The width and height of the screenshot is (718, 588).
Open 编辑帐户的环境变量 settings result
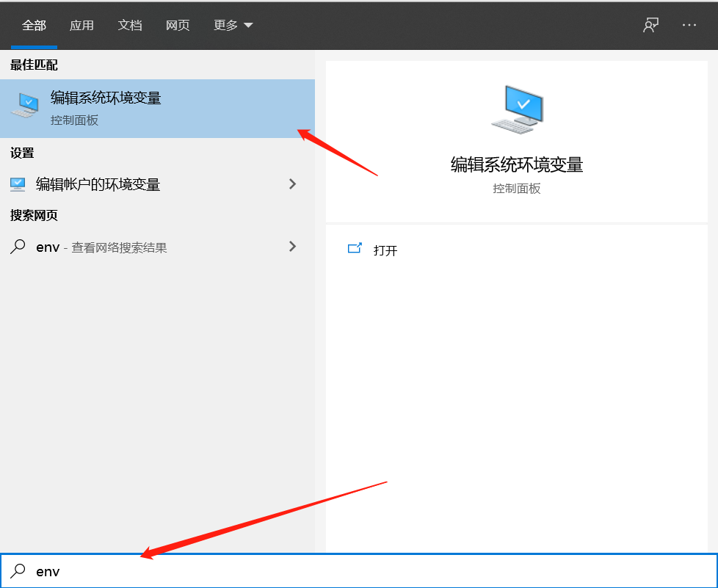tap(157, 184)
